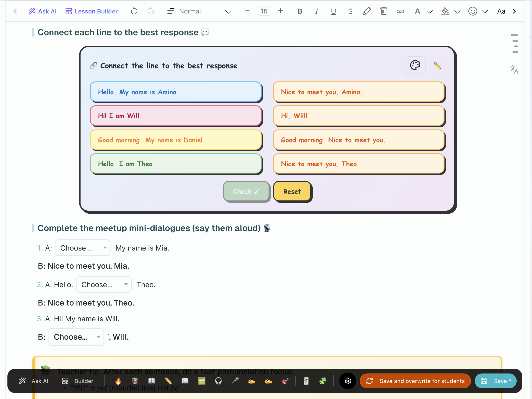
Task: Click the Check button
Action: 246,191
